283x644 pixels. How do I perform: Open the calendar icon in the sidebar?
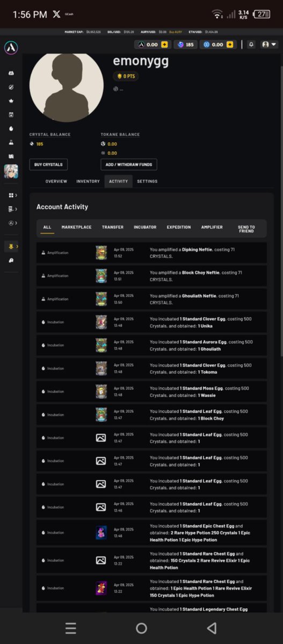click(11, 114)
